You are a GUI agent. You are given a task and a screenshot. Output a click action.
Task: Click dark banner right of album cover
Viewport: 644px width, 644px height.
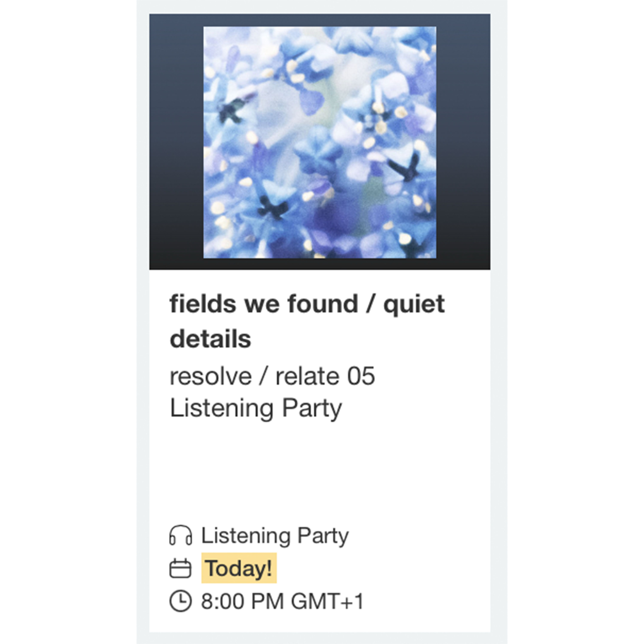pos(463,142)
